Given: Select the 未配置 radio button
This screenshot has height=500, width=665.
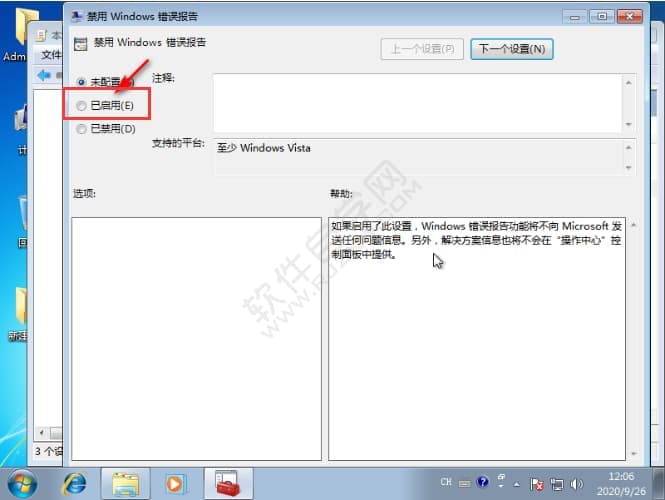Looking at the screenshot, I should click(x=82, y=80).
